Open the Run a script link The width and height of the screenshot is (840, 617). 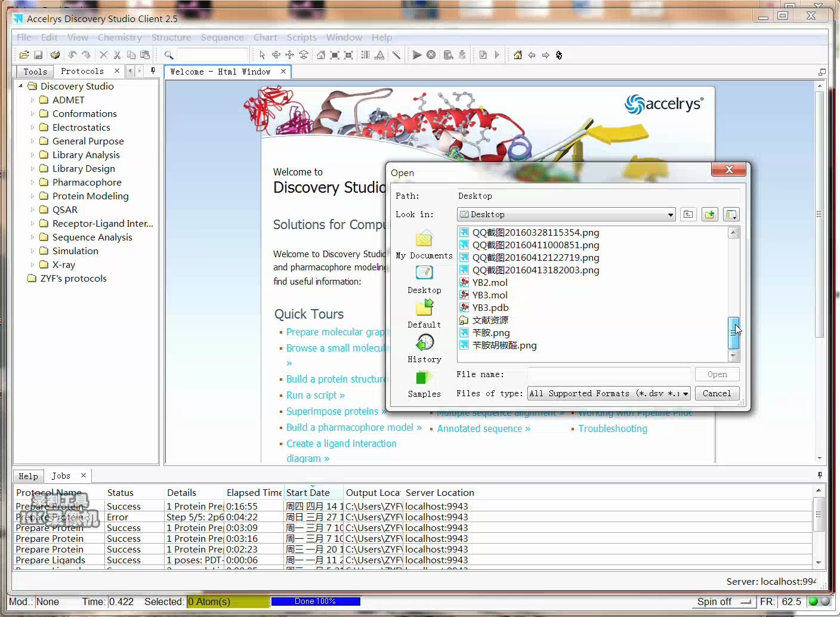click(316, 395)
